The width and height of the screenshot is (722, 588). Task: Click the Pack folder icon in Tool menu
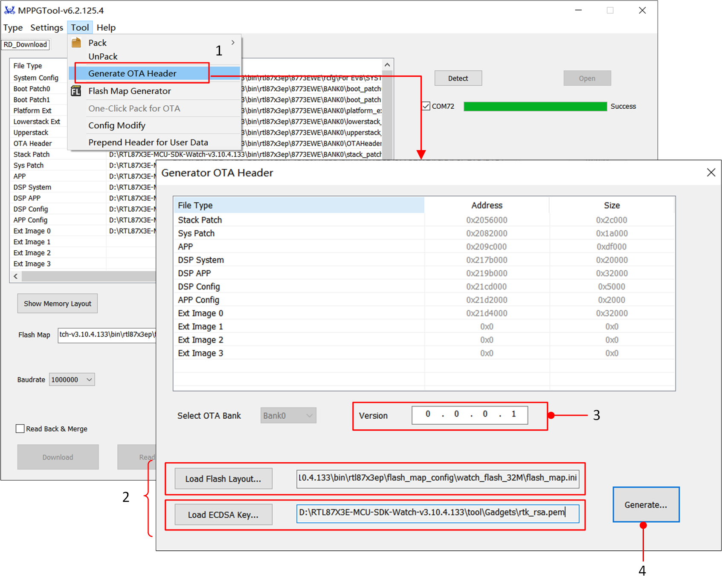pos(76,43)
